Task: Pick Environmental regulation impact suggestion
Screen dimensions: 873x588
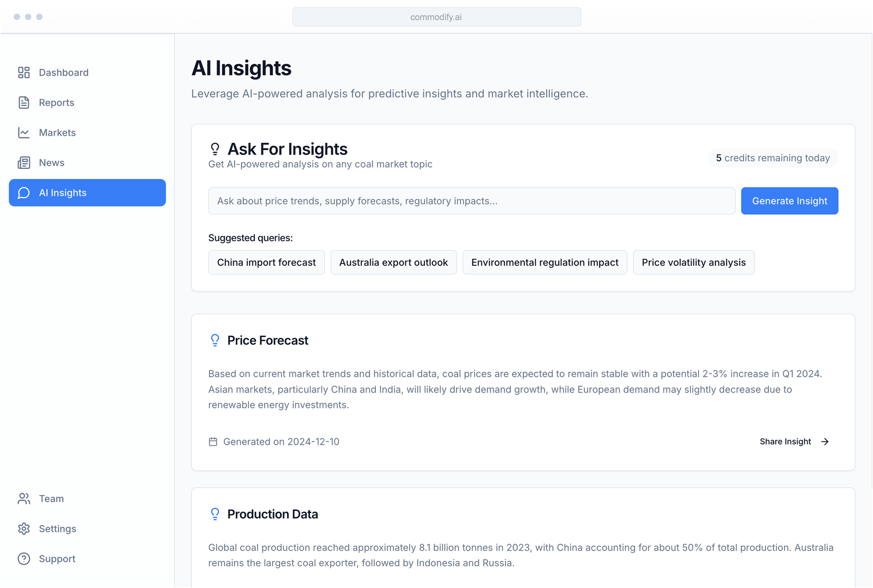Action: (545, 262)
